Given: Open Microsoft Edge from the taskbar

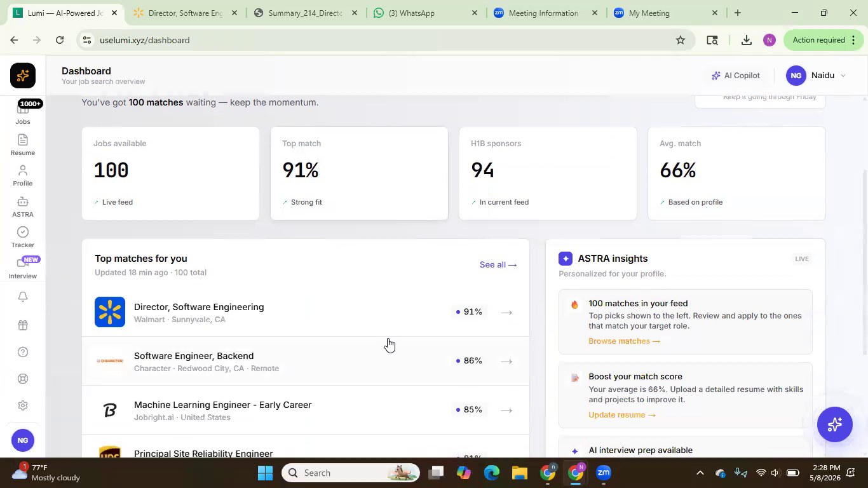Looking at the screenshot, I should pyautogui.click(x=492, y=473).
